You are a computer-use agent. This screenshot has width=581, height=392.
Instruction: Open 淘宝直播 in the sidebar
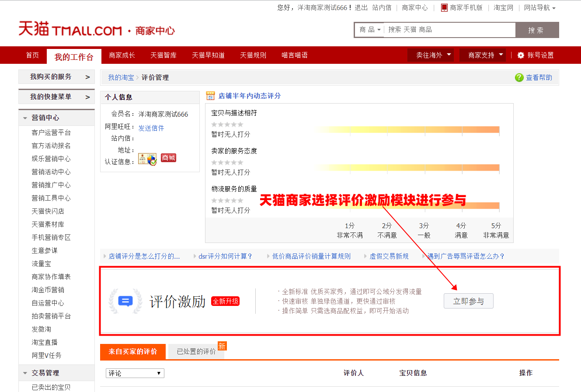pyautogui.click(x=45, y=342)
